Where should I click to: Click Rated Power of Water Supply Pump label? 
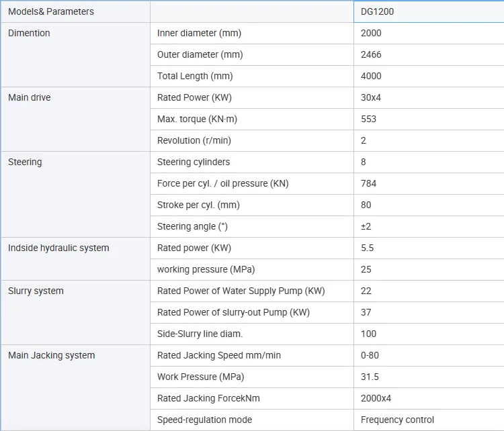click(241, 291)
